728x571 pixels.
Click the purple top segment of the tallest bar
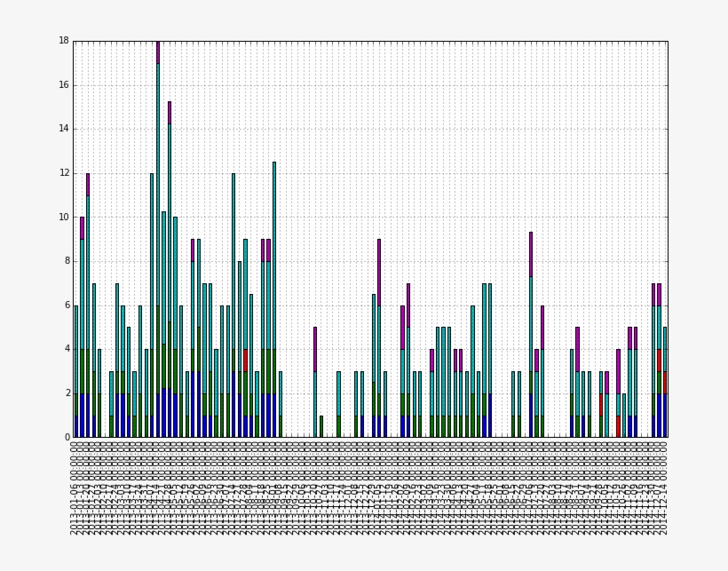pos(158,52)
